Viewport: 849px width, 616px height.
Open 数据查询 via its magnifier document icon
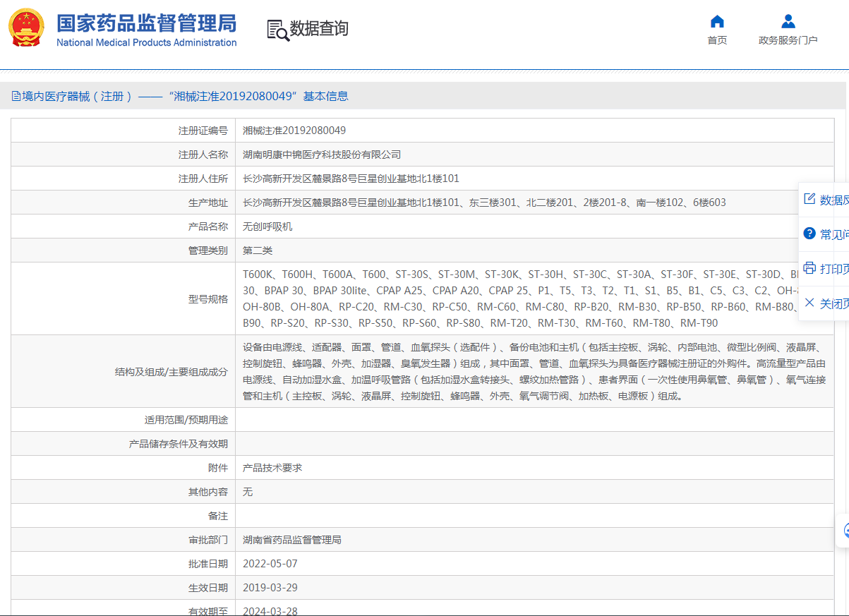click(277, 30)
